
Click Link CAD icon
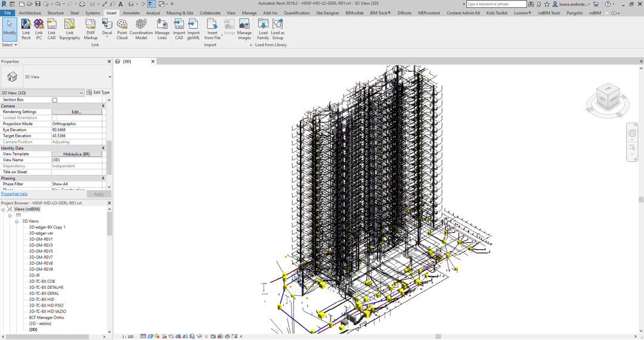click(x=51, y=29)
